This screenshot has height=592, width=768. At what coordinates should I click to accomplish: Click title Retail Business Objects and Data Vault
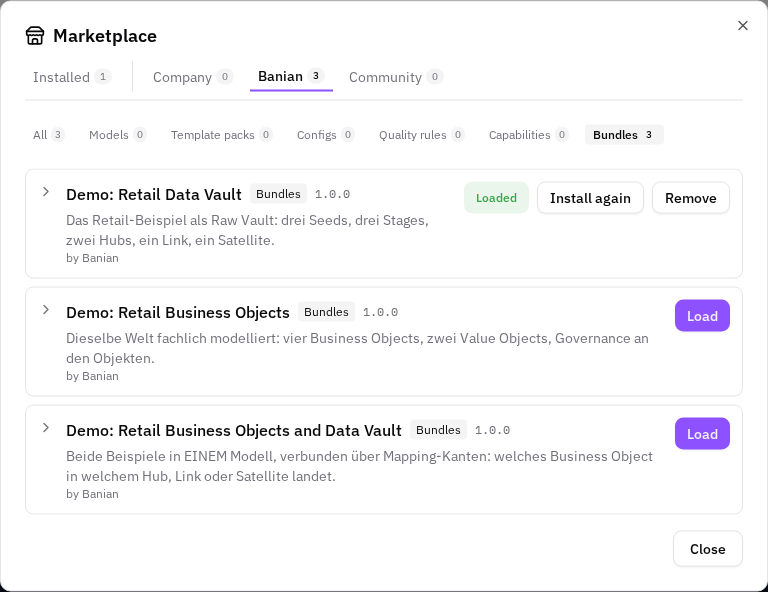234,430
